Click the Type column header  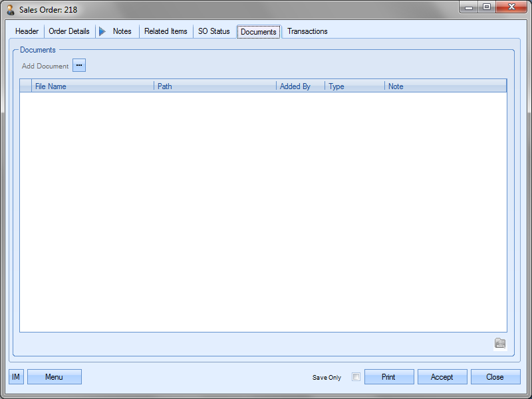[x=355, y=86]
